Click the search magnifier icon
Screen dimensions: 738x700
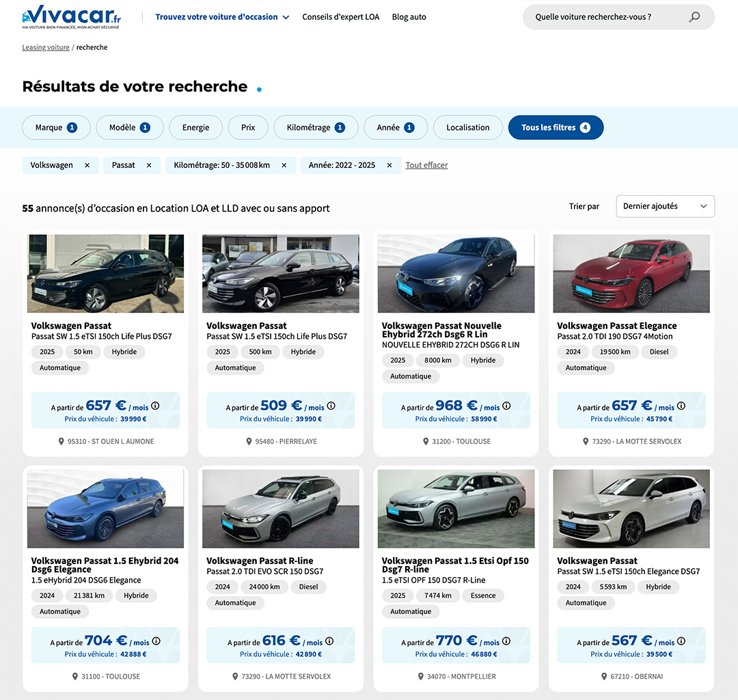coord(694,17)
